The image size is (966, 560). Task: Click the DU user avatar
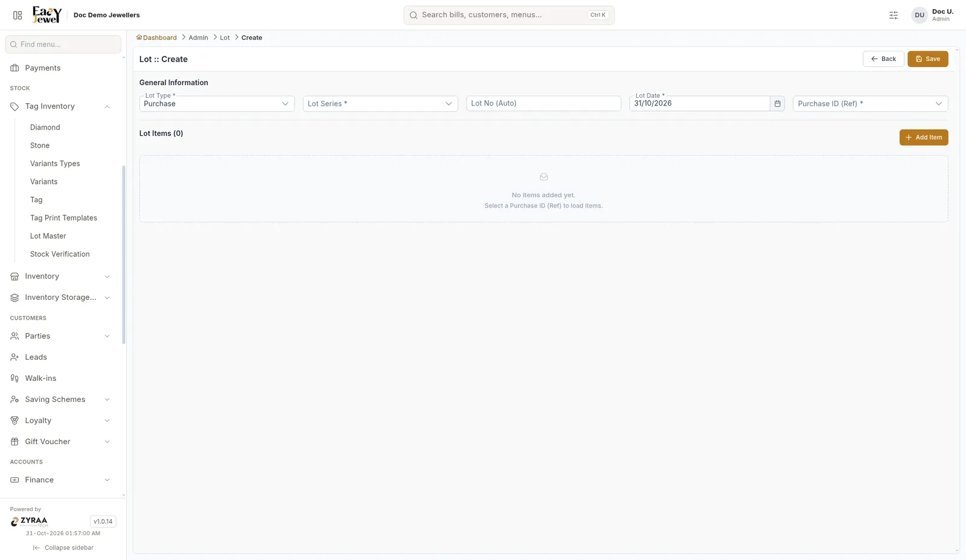coord(920,15)
